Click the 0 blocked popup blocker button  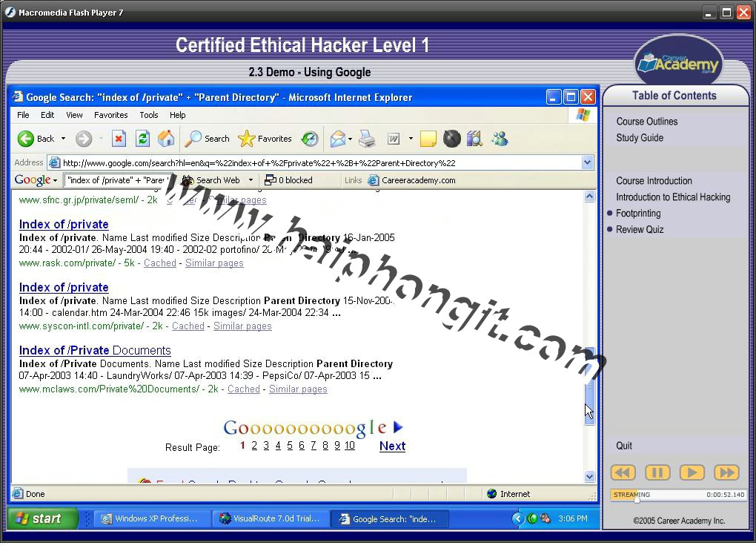(x=288, y=180)
